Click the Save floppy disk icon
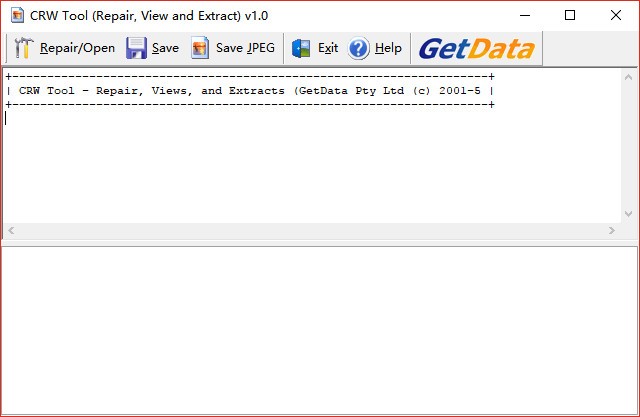Viewport: 640px width, 417px height. pyautogui.click(x=136, y=48)
